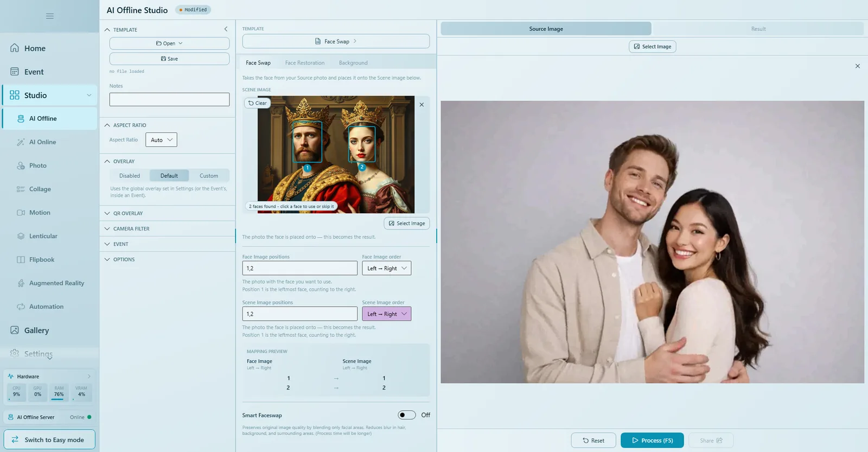Show the Source Image tab
This screenshot has width=868, height=452.
coord(546,29)
